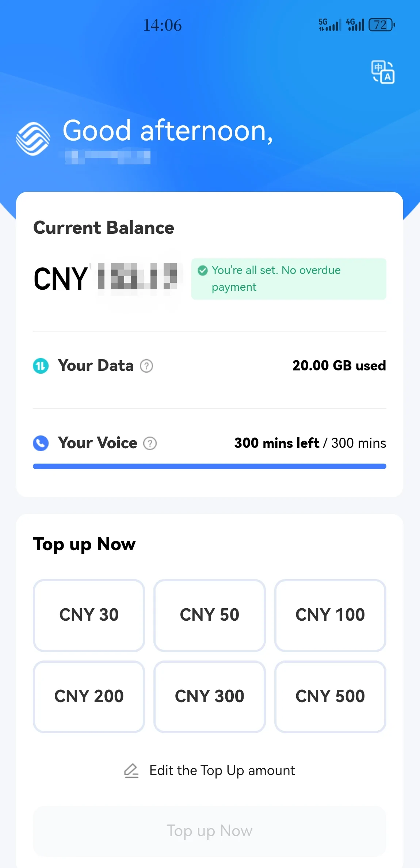Screen dimensions: 420x868
Task: Tap Edit the Top Up amount link
Action: (222, 770)
